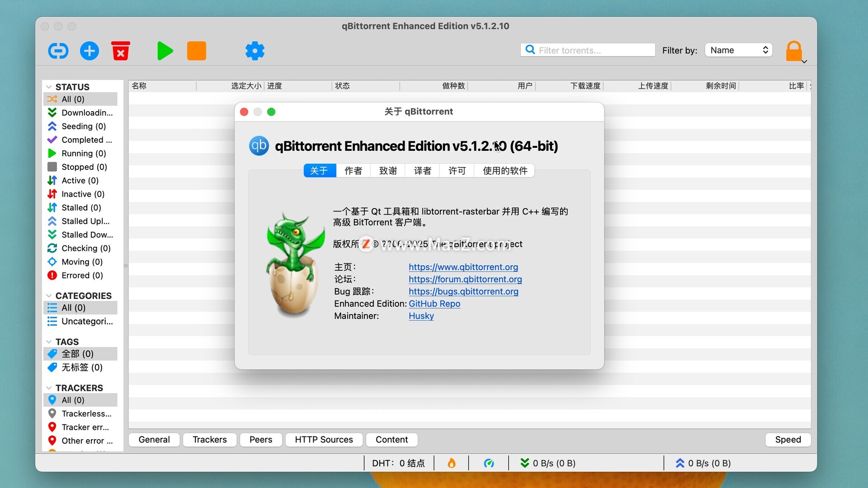The image size is (868, 488).
Task: Select Moving (0) status filter
Action: [x=80, y=262]
